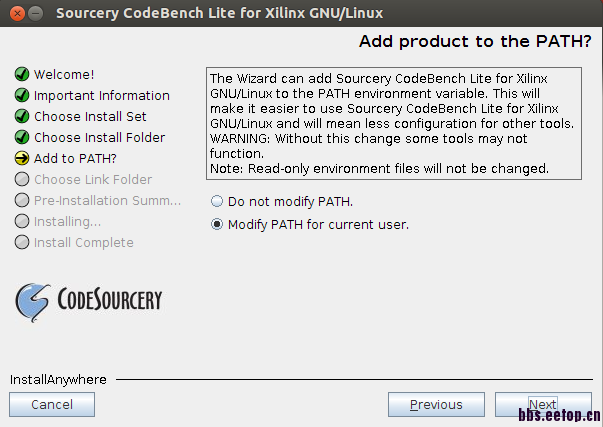The width and height of the screenshot is (603, 427).
Task: Choose Modify PATH for current user
Action: tap(217, 225)
